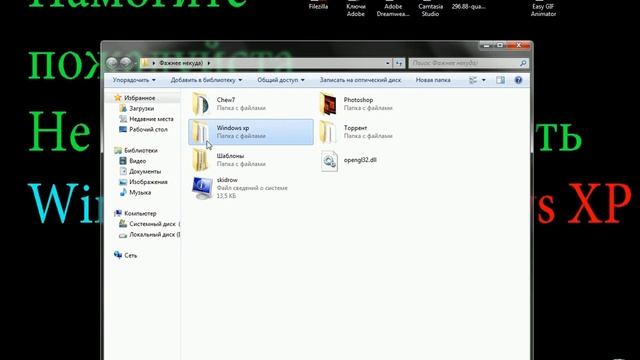
Task: Select the opengl32.dll file icon
Action: (x=329, y=161)
